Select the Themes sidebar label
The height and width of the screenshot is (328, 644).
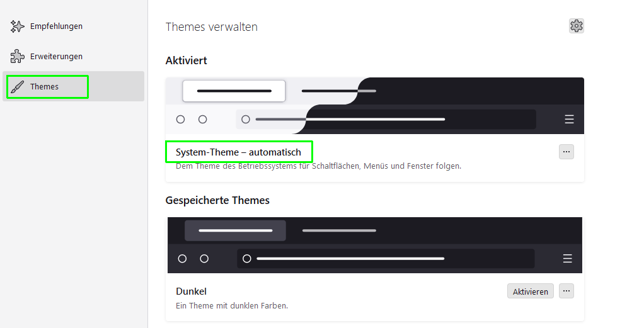coord(44,87)
